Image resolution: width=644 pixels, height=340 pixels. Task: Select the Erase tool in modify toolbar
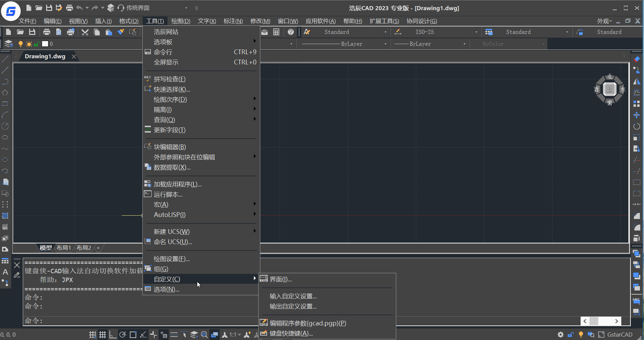(x=637, y=59)
